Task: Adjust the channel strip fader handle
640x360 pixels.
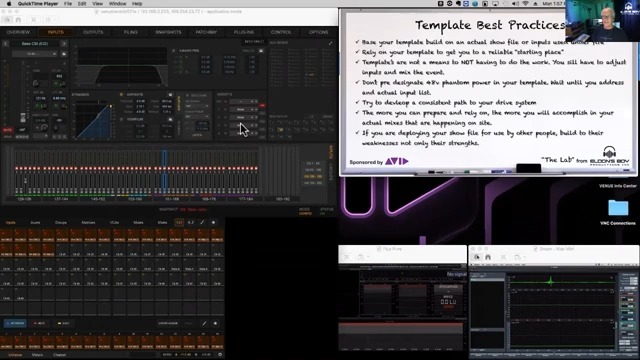Action: (x=23, y=118)
